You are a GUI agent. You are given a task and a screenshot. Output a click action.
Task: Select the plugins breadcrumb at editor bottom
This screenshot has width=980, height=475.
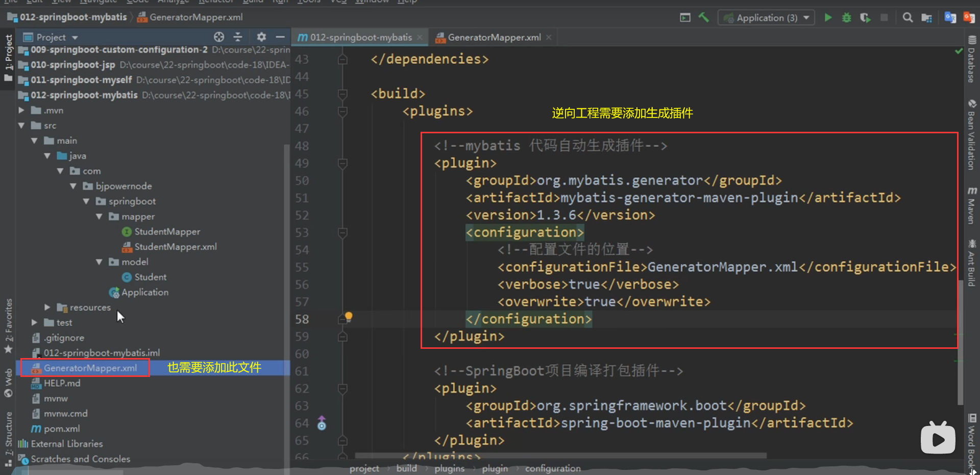(x=450, y=468)
